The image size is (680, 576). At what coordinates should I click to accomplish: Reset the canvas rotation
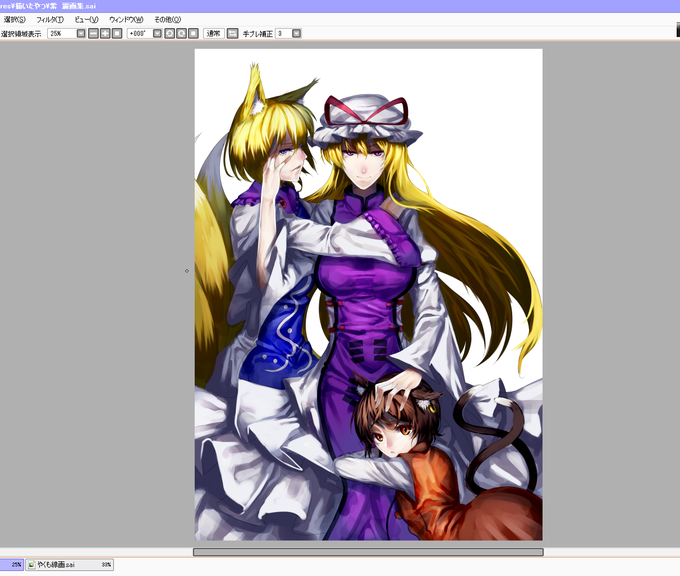click(193, 33)
